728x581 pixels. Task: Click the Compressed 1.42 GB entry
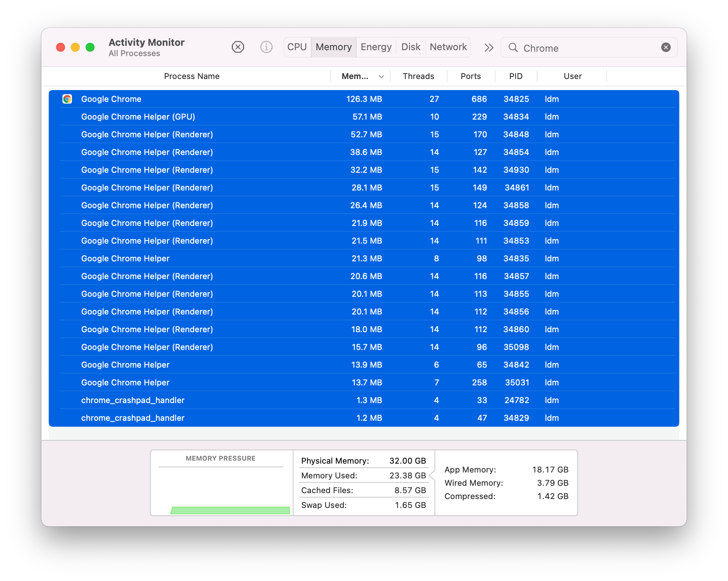(506, 496)
